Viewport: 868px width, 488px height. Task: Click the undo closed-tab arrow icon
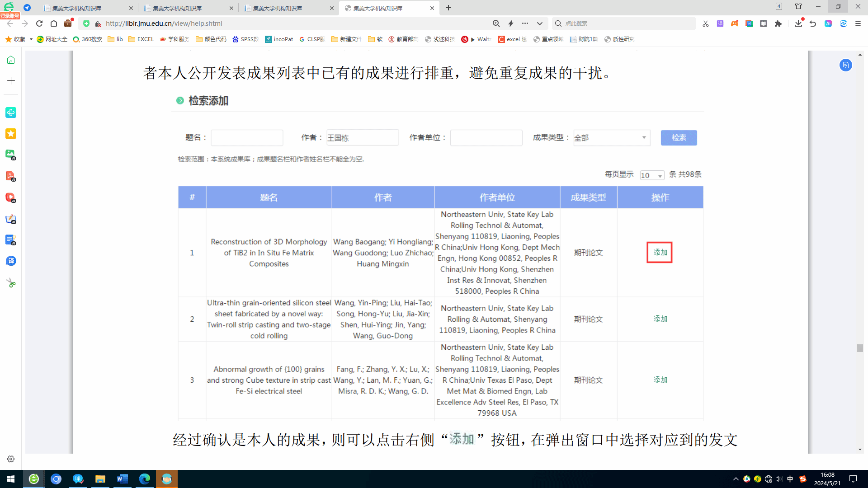pos(813,23)
